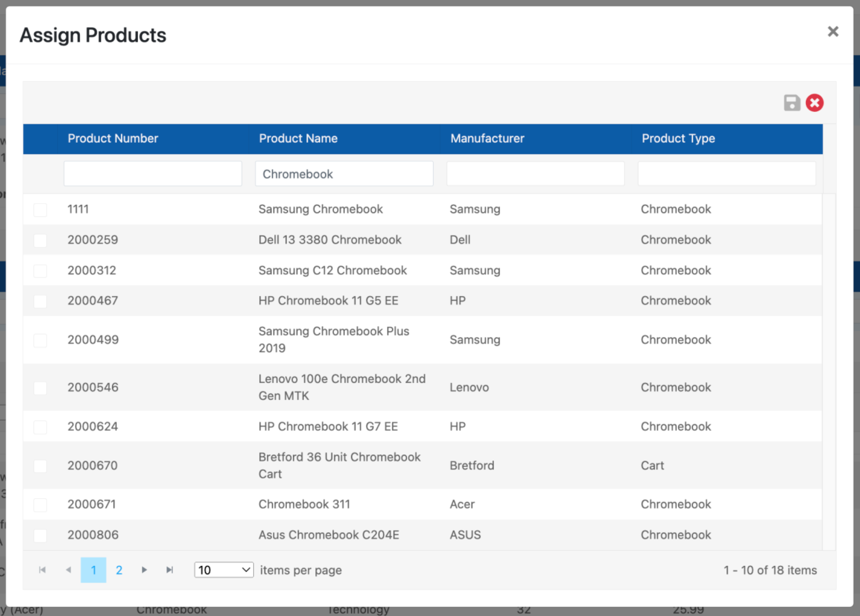The image size is (860, 616).
Task: Sort by Product Number column header
Action: 113,138
